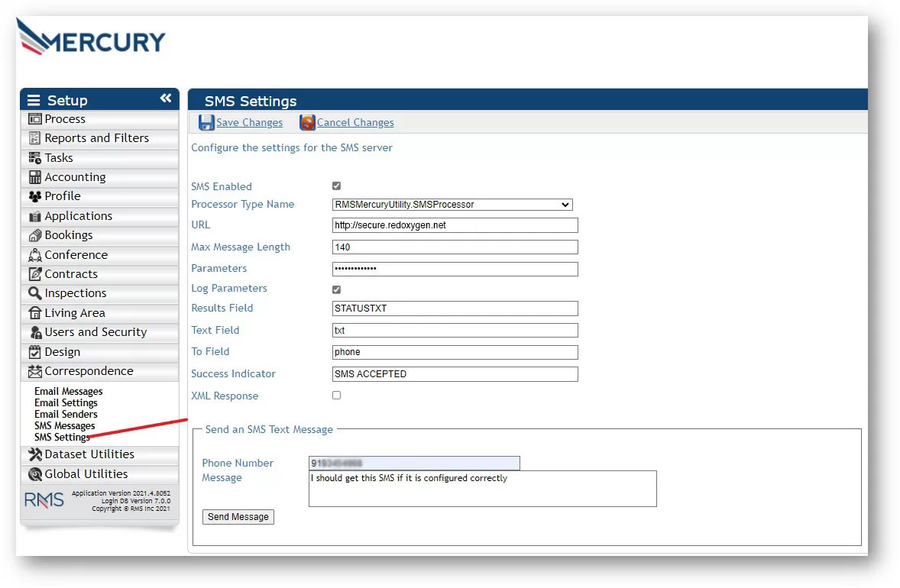Toggle the SMS Enabled checkbox
Screen dimensions: 900x588
pyautogui.click(x=336, y=186)
